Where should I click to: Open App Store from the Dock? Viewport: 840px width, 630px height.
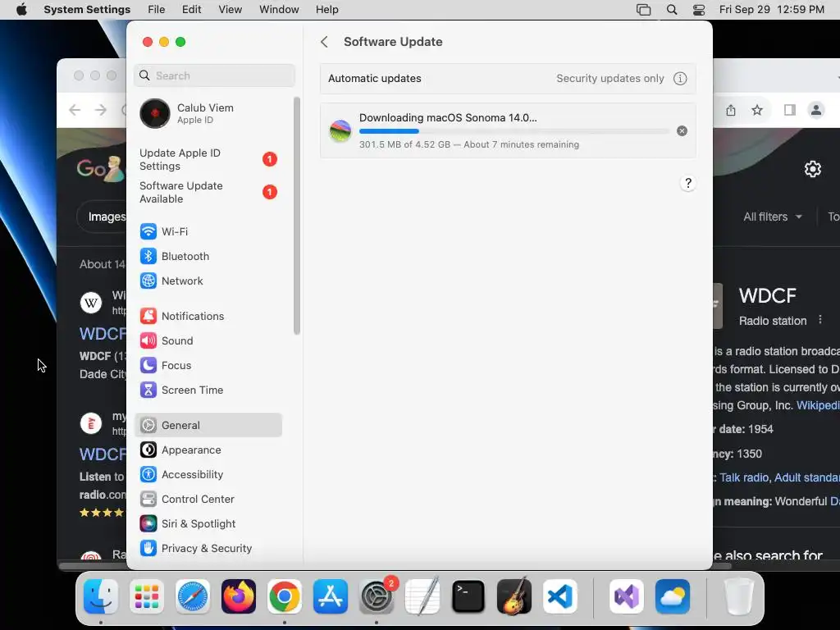coord(331,596)
